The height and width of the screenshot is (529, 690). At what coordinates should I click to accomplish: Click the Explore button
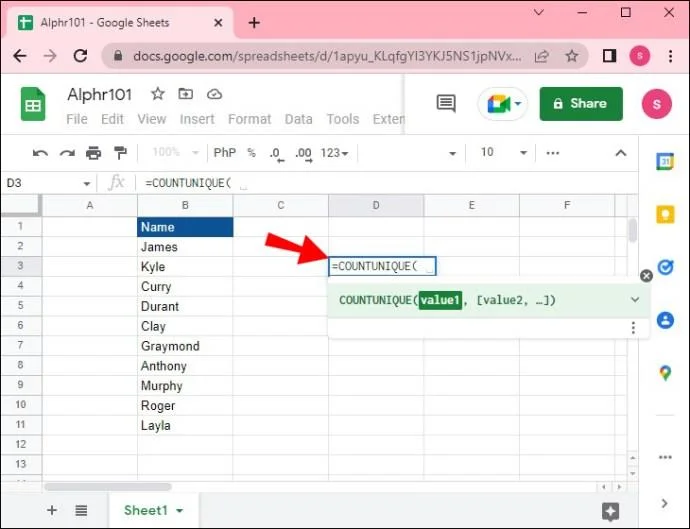pos(610,511)
